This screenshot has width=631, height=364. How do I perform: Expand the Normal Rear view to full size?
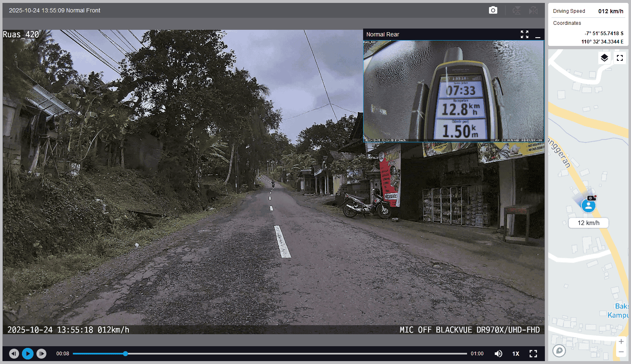click(x=525, y=34)
